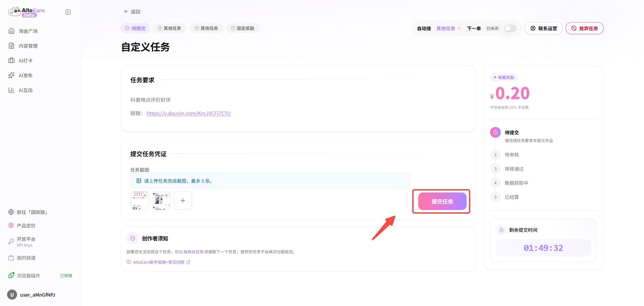Toggle the 下一单 auto-accept switch
Viewport: 644px width, 306px height.
[511, 29]
